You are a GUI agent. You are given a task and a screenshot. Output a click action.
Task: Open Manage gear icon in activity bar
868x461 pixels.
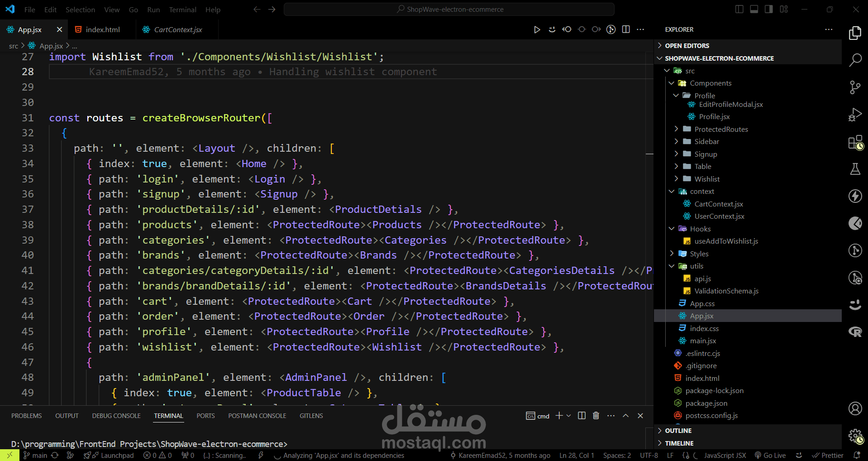855,436
